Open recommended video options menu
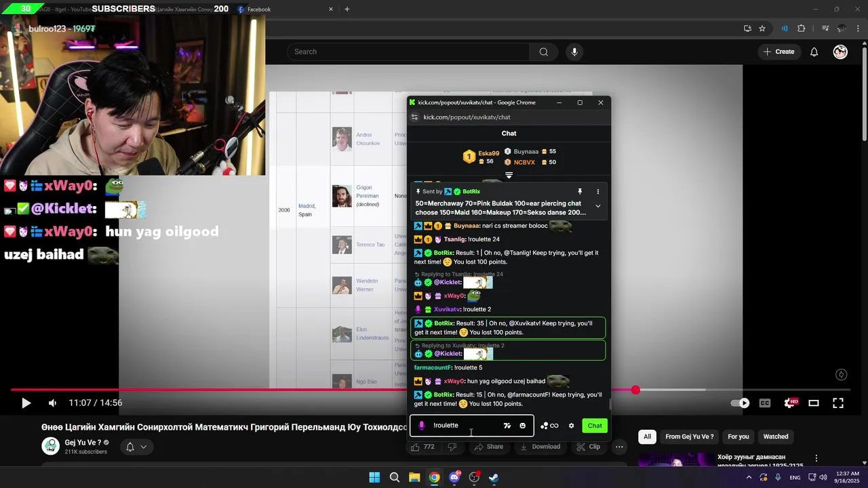868x488 pixels. [x=816, y=459]
